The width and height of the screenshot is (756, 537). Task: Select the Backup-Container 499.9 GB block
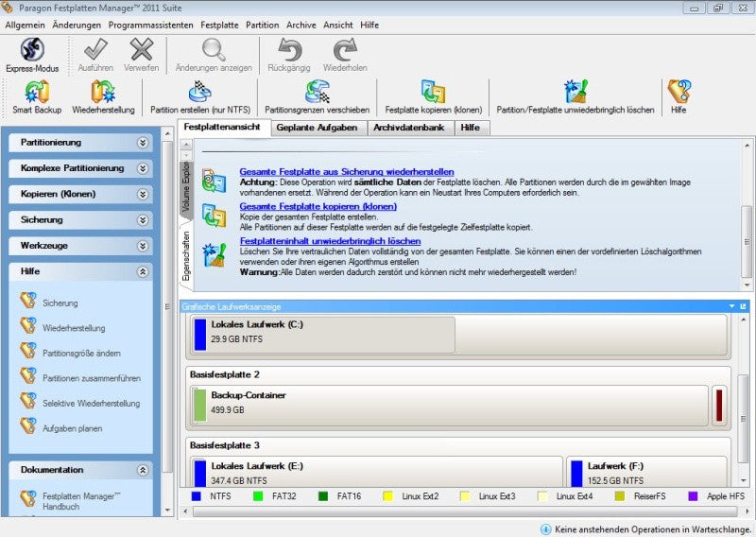point(450,405)
